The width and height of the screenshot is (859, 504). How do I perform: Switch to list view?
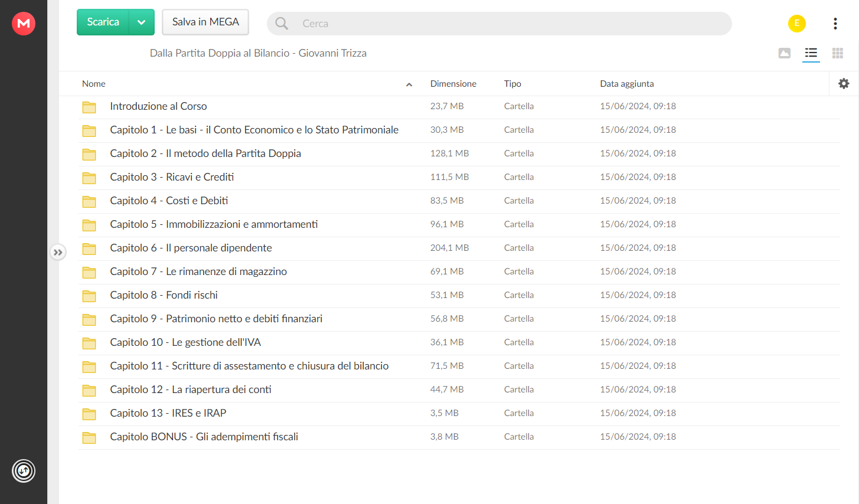[811, 53]
